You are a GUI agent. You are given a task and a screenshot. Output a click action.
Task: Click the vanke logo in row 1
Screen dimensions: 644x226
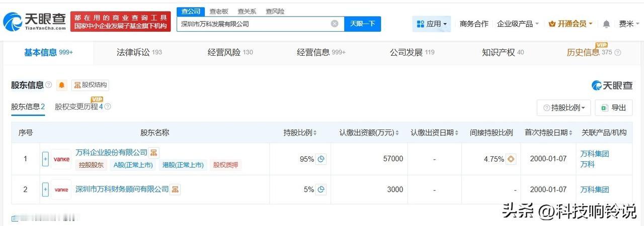(61, 159)
